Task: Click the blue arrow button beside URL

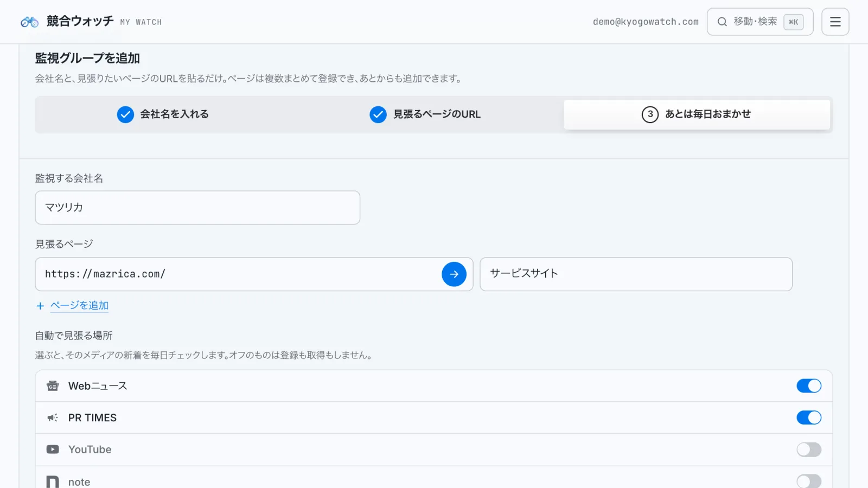Action: click(454, 274)
